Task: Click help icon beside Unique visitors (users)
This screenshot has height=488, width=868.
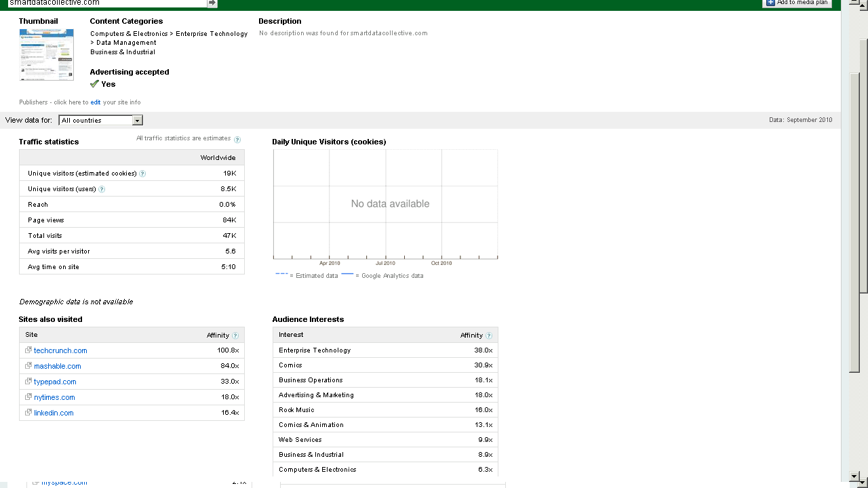Action: [102, 189]
